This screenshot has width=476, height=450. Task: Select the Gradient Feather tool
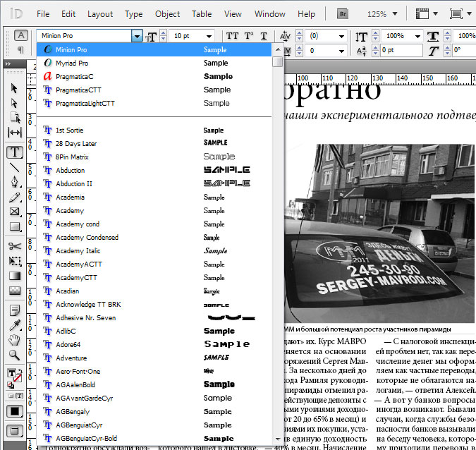coord(15,291)
